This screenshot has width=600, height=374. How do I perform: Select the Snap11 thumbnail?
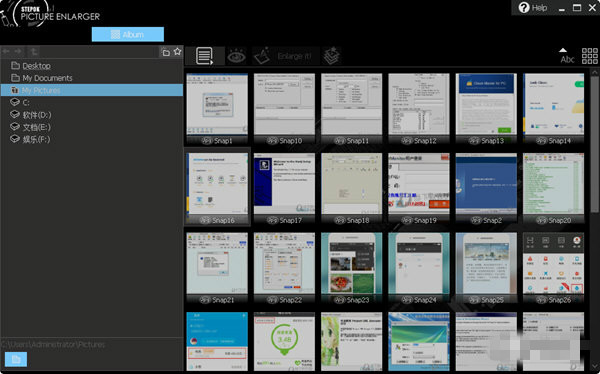(352, 104)
